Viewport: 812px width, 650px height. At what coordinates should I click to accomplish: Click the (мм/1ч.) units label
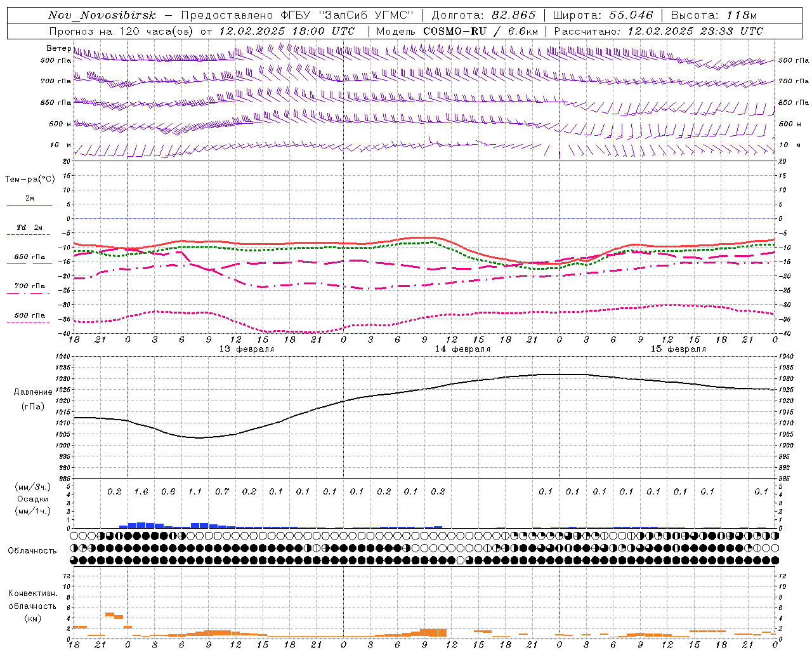pos(33,511)
